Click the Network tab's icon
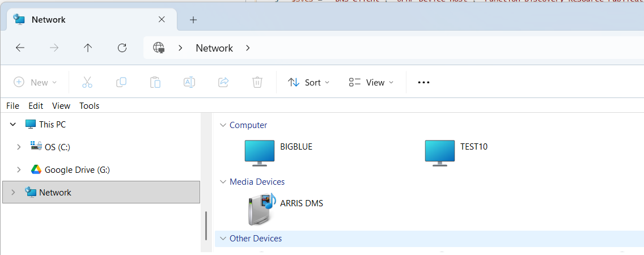The width and height of the screenshot is (644, 255). coord(19,19)
